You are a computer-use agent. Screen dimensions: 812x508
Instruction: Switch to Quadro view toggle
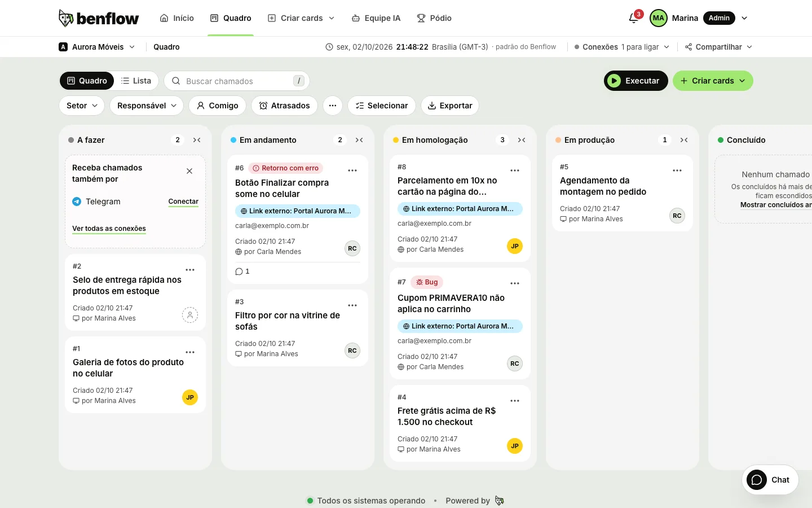[87, 81]
